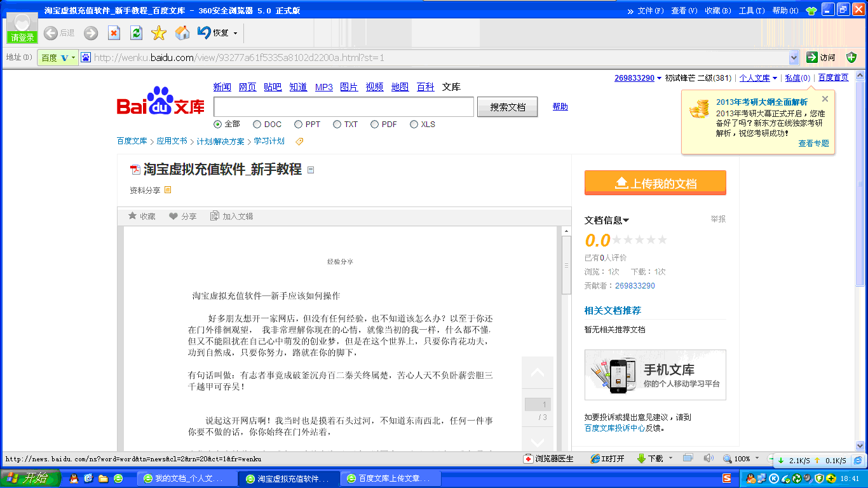This screenshot has width=868, height=488.
Task: Select the 全部 radio button
Action: click(218, 125)
